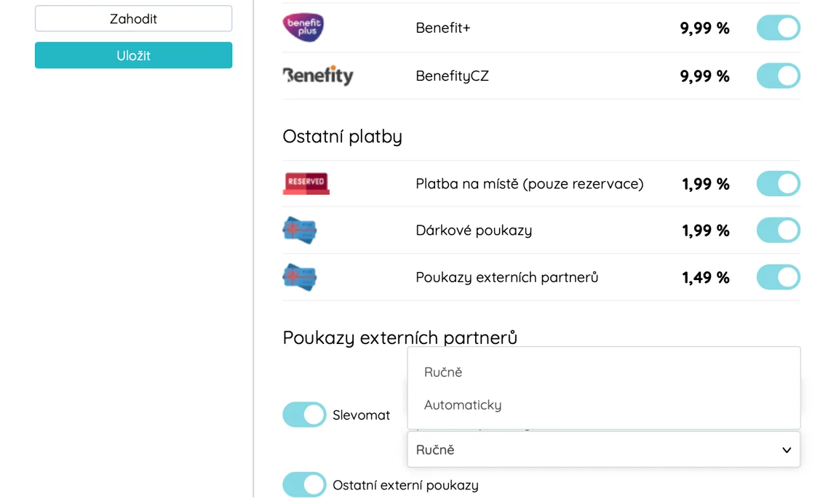Click the Zahodit button

click(x=133, y=19)
